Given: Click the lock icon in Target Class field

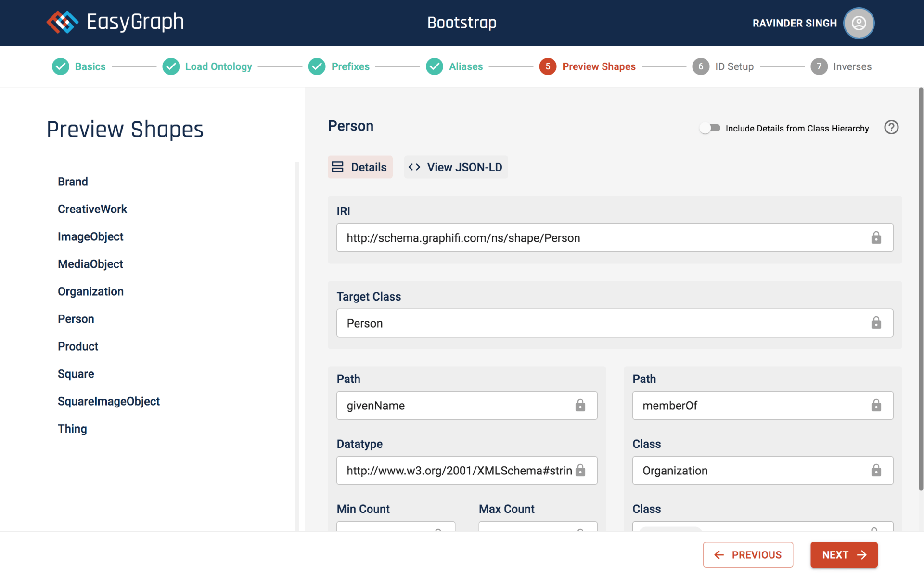Looking at the screenshot, I should [876, 323].
